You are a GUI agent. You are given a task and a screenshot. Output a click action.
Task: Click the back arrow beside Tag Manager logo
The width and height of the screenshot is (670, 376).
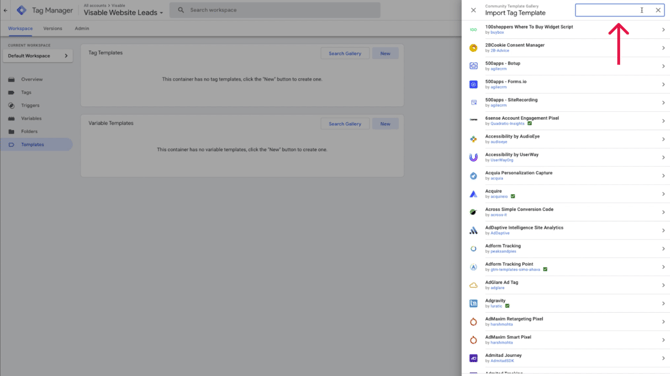click(x=5, y=10)
